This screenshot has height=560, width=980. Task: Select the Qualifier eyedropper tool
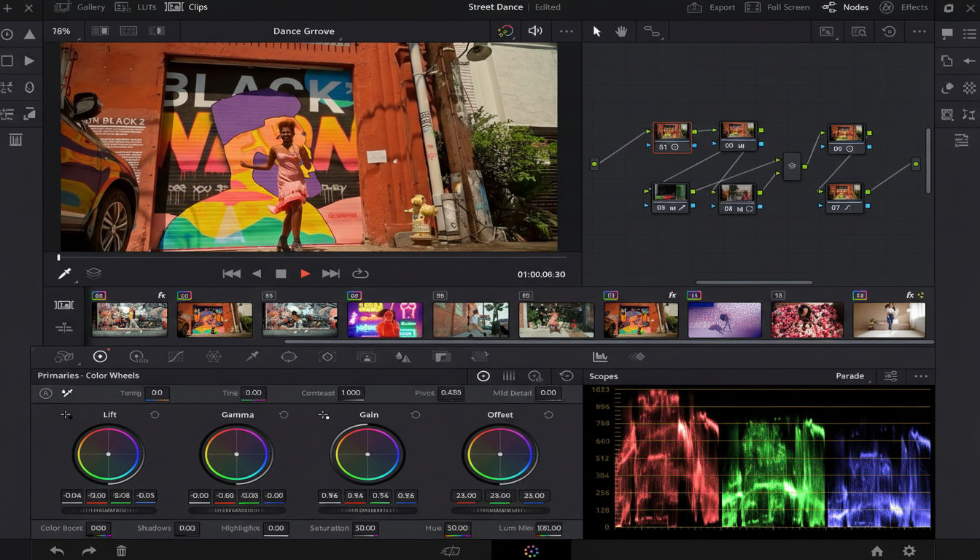click(252, 357)
